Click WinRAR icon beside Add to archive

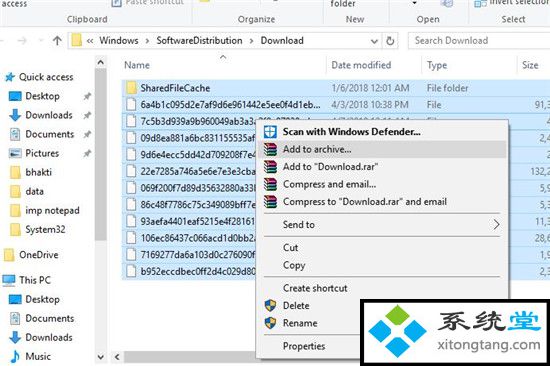pyautogui.click(x=270, y=149)
